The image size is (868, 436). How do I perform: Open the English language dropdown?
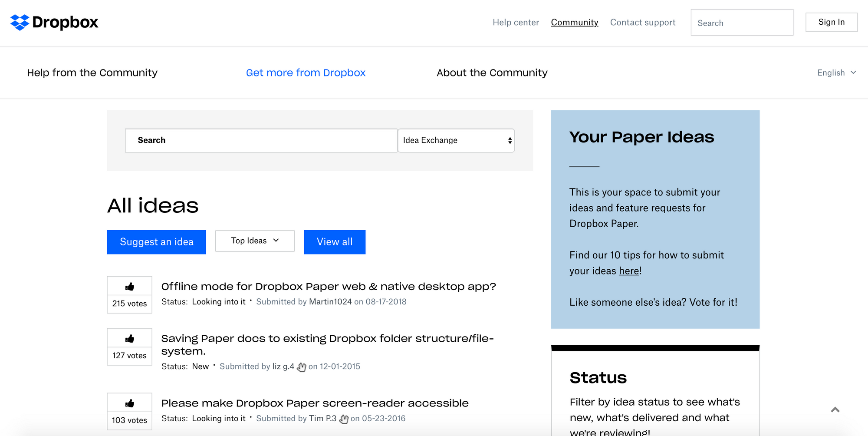click(836, 73)
